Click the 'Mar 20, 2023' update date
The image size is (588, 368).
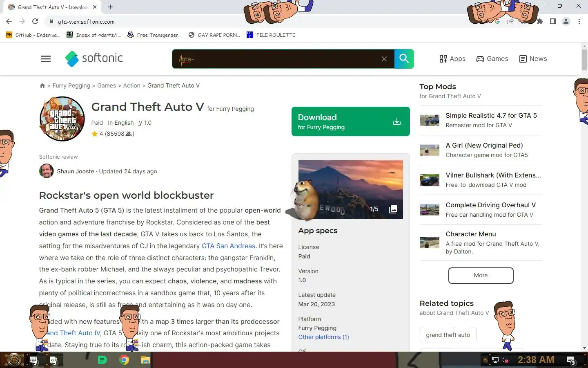tap(316, 305)
